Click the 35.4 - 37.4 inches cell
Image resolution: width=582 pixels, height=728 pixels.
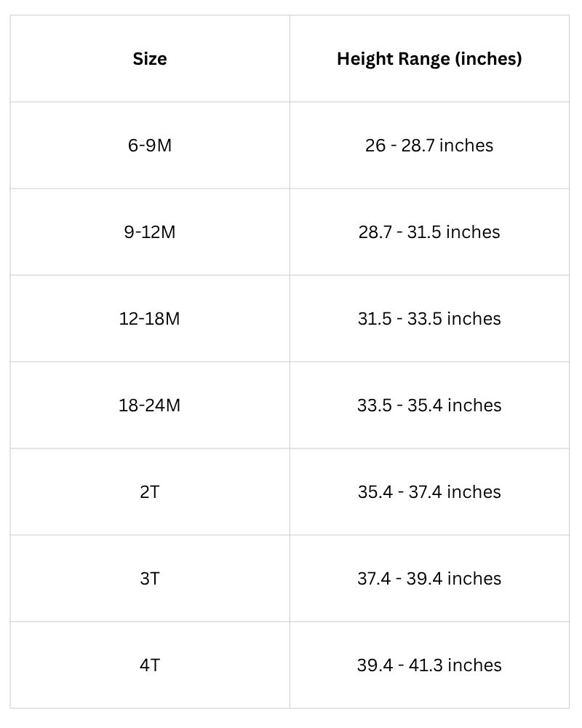[x=429, y=492]
